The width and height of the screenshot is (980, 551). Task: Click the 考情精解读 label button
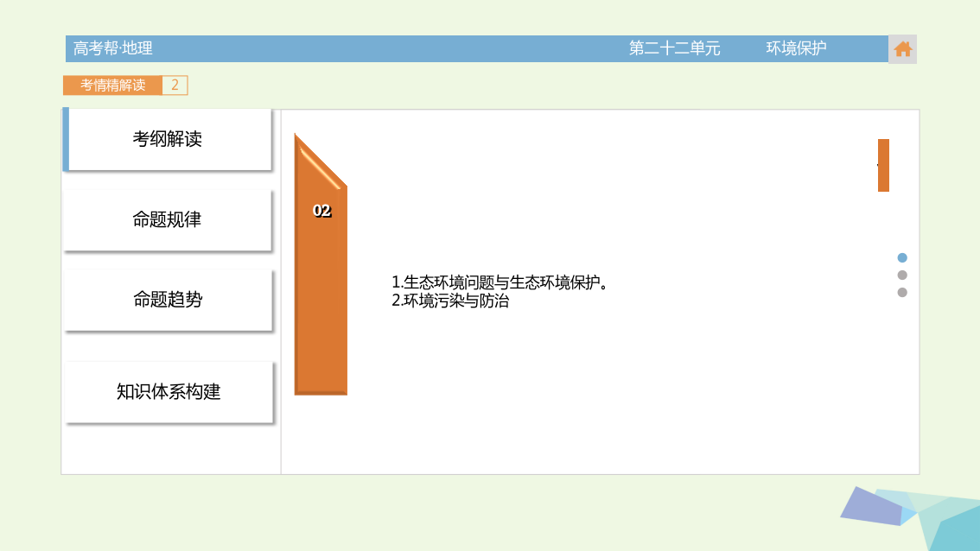(112, 85)
